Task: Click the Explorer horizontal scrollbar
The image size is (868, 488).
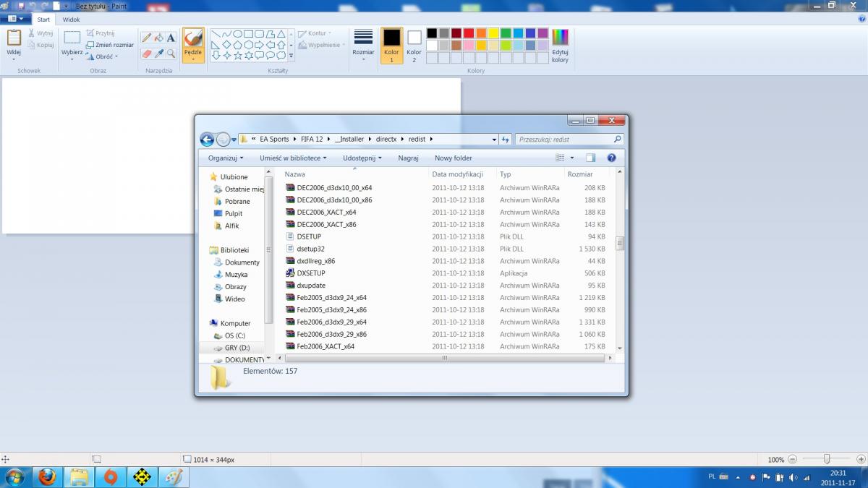Action: (x=443, y=357)
